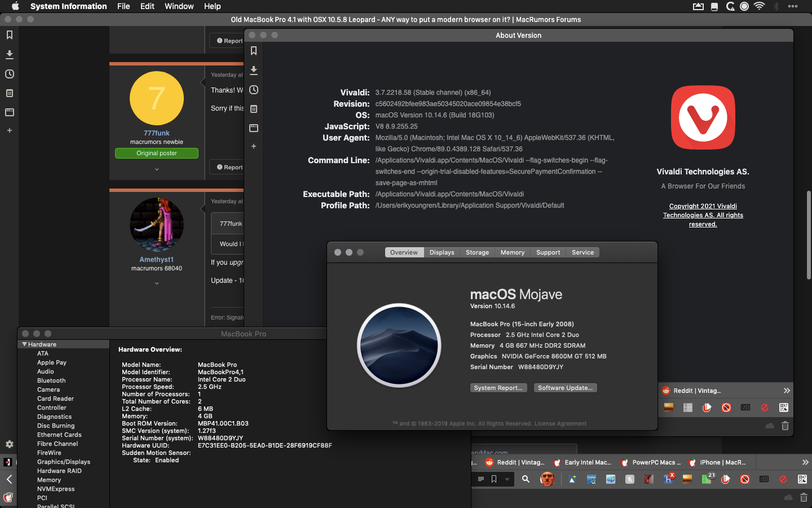Open closed tabs trash in the About Version window

pyautogui.click(x=785, y=426)
